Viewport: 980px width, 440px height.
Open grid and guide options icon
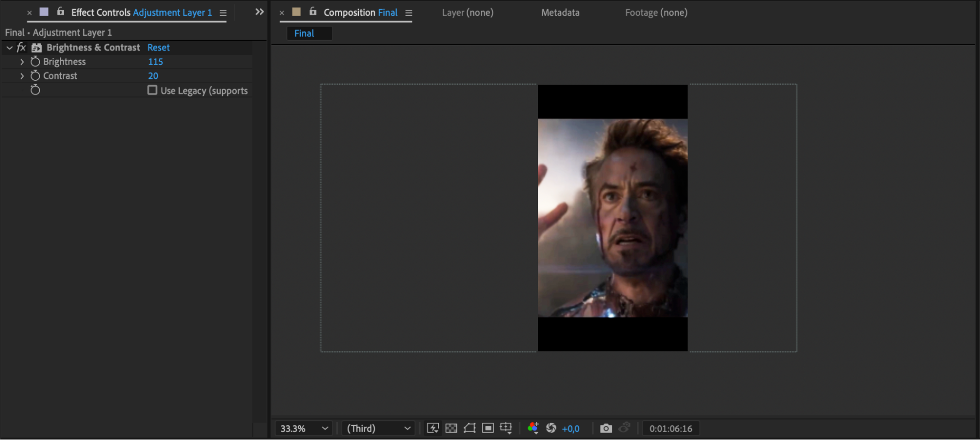click(x=506, y=428)
